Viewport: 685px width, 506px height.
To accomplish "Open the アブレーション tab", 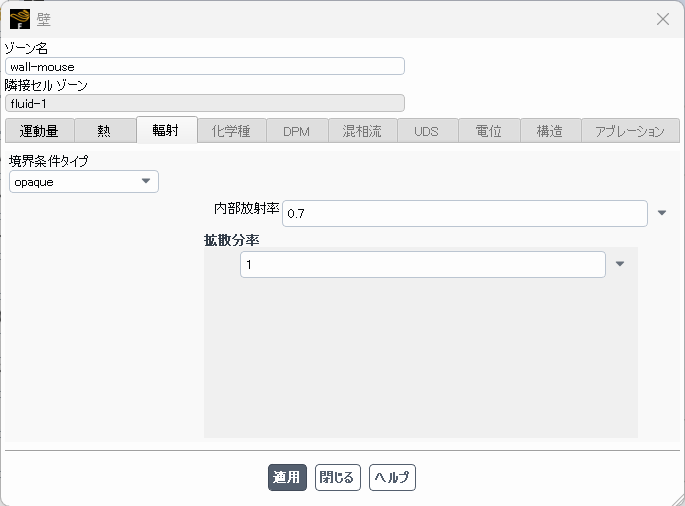I will click(630, 131).
